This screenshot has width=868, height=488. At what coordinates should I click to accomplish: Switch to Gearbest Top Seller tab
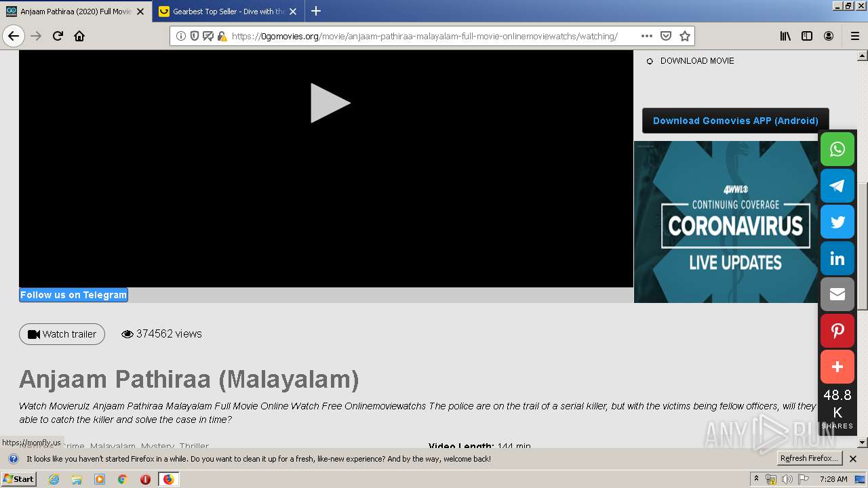coord(227,11)
